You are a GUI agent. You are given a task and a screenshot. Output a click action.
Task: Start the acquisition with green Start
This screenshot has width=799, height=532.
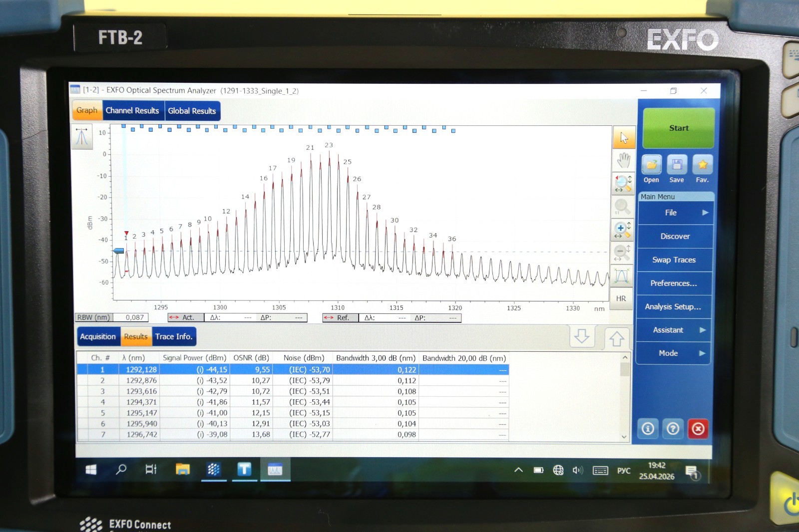click(679, 128)
